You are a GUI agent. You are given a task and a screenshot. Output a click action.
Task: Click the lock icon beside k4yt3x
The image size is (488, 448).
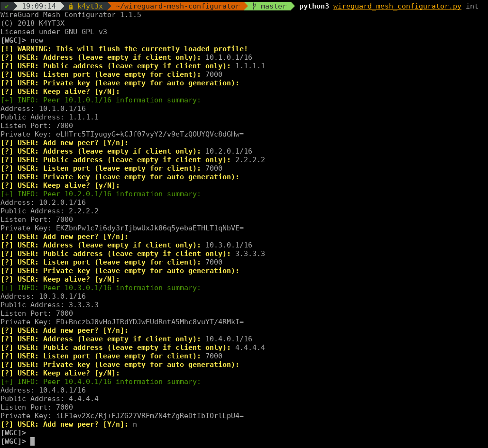coord(71,6)
